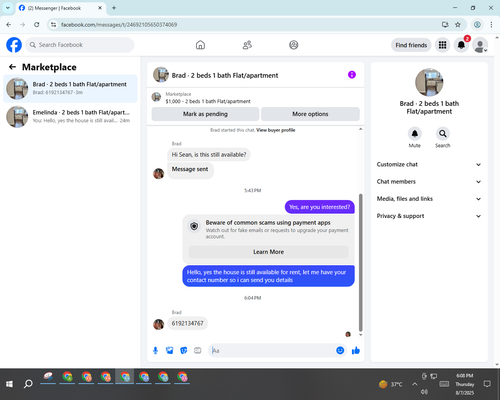Click the Facebook logo
Screen dimensions: 500x400
click(14, 45)
